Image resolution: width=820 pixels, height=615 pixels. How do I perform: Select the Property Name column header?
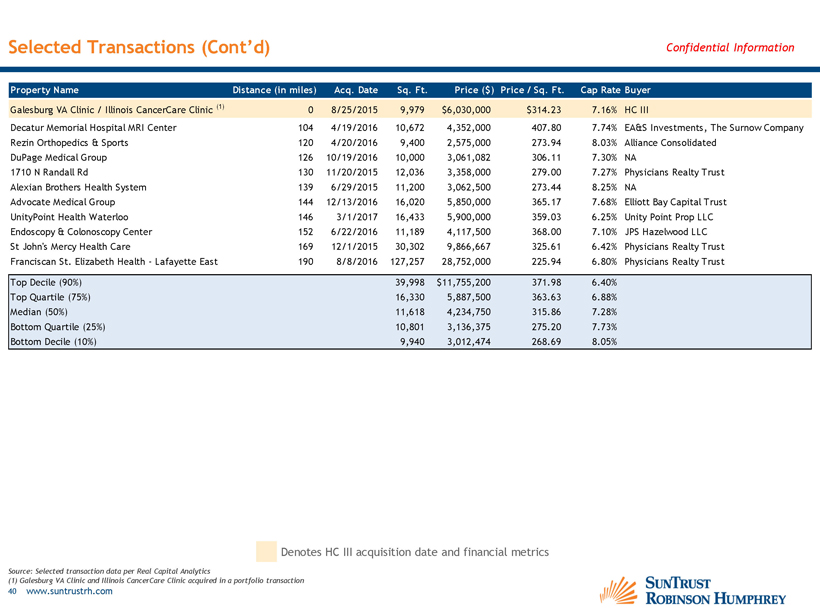pyautogui.click(x=46, y=89)
